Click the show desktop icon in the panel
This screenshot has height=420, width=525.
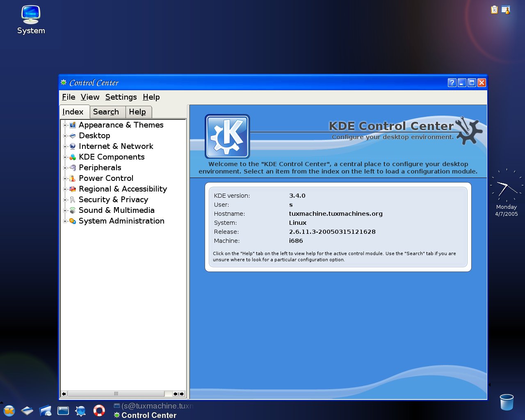pyautogui.click(x=27, y=411)
